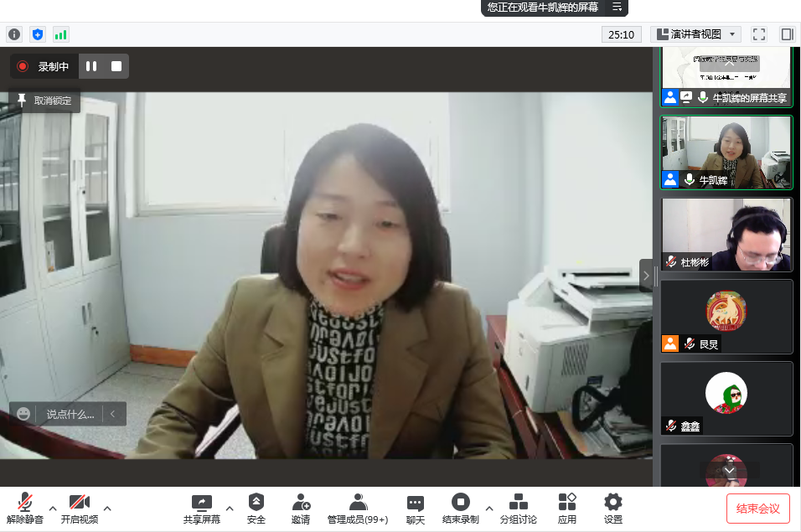Collapse the participant video strip
801x532 pixels.
[x=646, y=275]
